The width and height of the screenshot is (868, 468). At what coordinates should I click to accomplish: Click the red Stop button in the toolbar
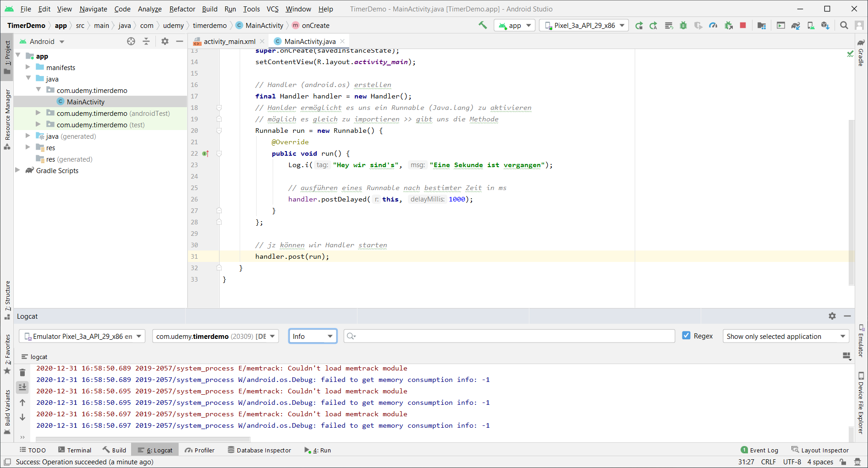(743, 26)
